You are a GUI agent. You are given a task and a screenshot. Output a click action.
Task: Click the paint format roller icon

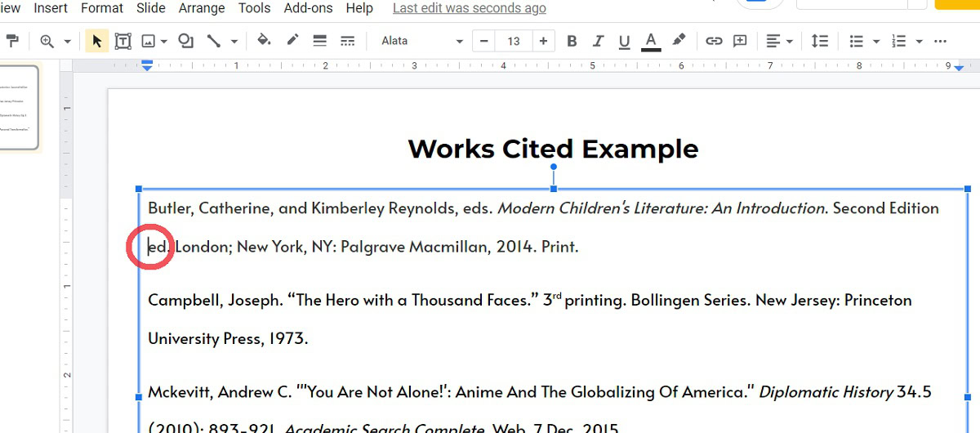[x=11, y=41]
